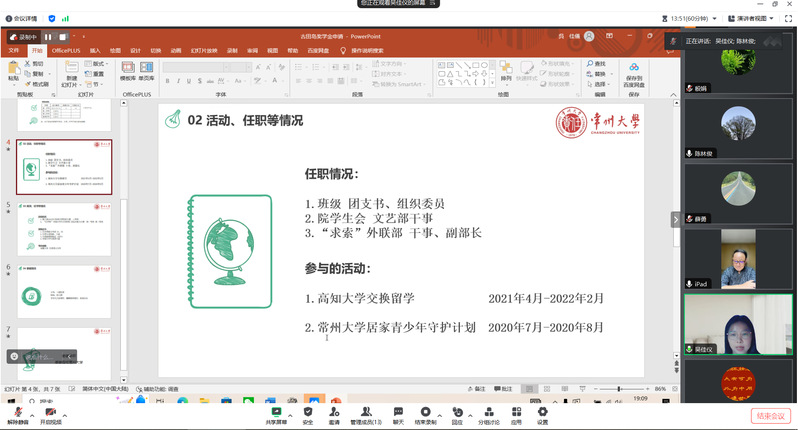Viewport: 798px width, 430px height.
Task: Switch to OfficePLUS ribbon tab
Action: point(66,50)
